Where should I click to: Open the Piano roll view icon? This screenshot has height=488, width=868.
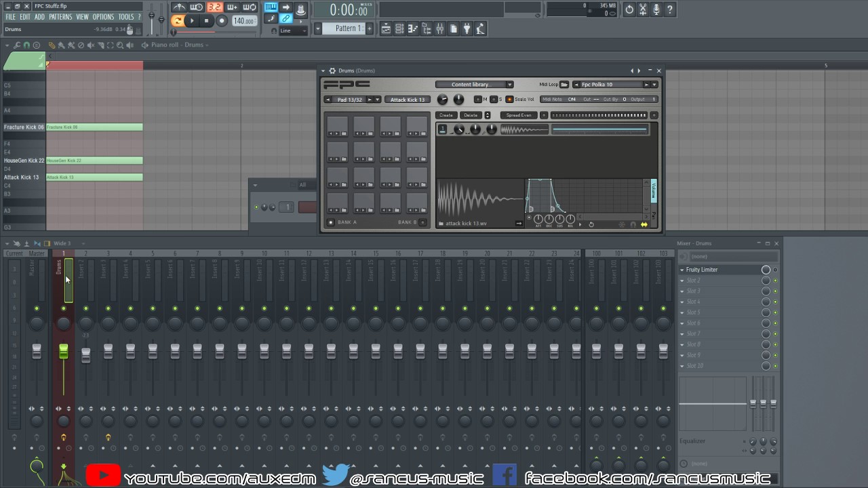[413, 28]
